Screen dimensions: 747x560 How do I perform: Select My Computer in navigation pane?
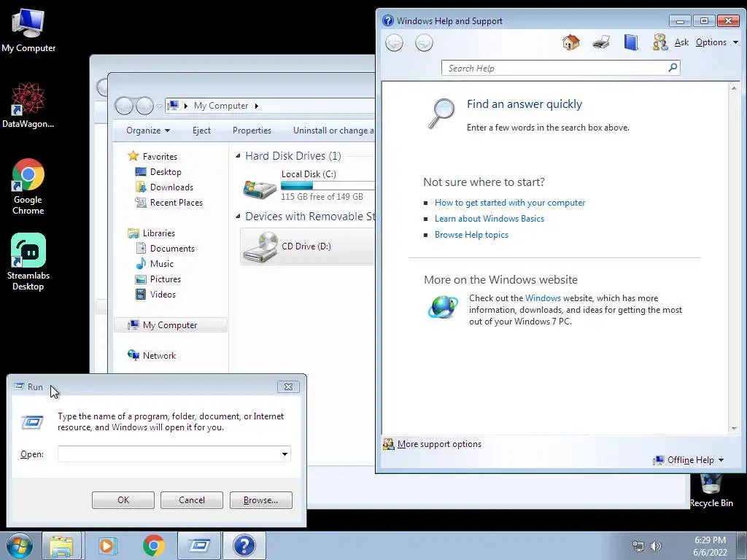(x=170, y=325)
